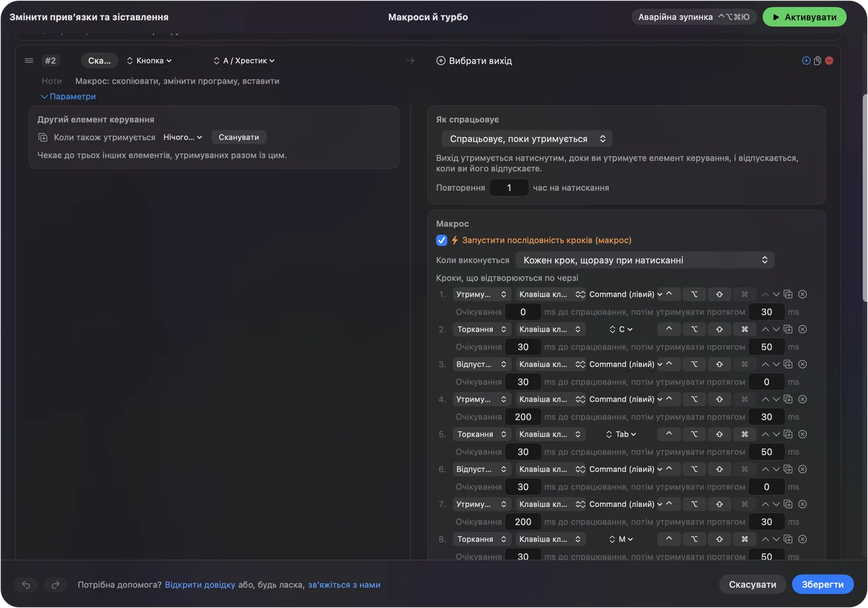Collapse the "Параметри" section
Image resolution: width=868 pixels, height=608 pixels.
click(68, 97)
